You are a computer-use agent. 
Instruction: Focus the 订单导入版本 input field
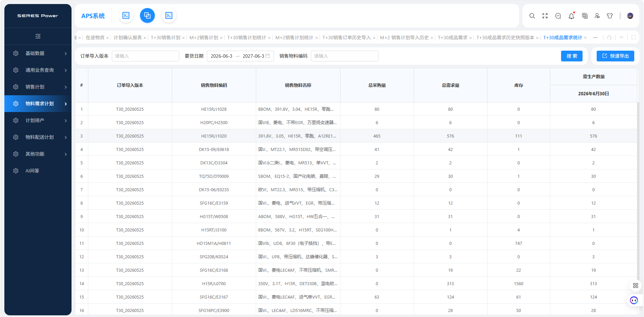145,56
